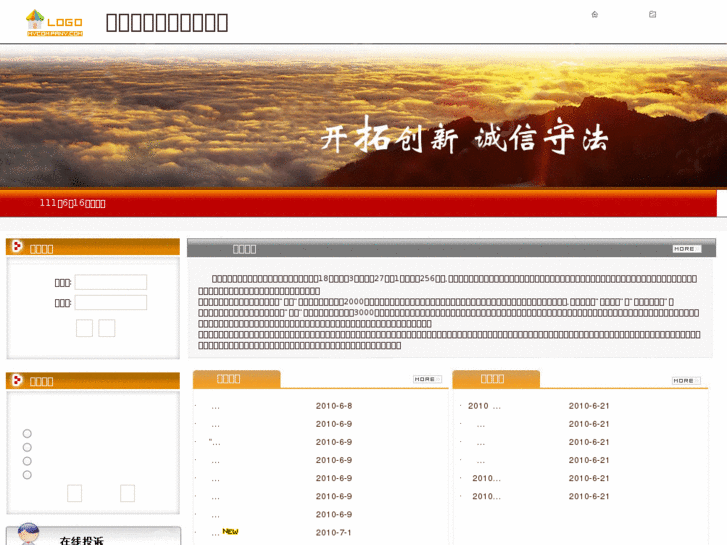Select the left orange news tab label
This screenshot has width=727, height=545.
point(229,379)
